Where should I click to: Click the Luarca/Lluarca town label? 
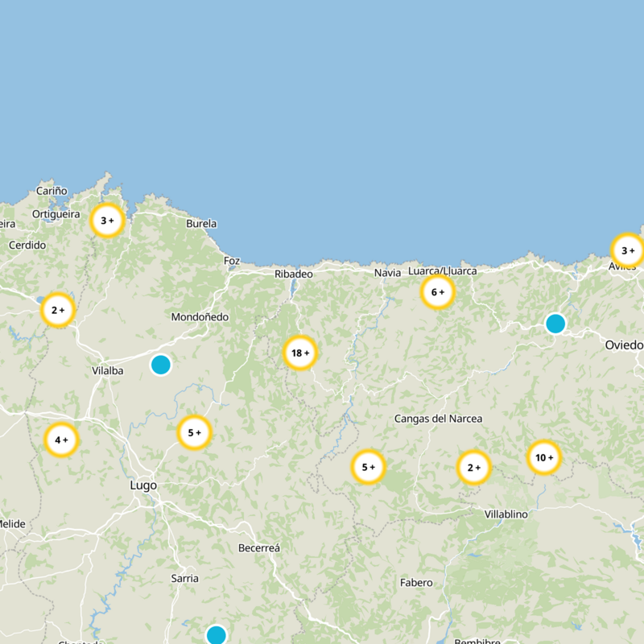click(442, 271)
